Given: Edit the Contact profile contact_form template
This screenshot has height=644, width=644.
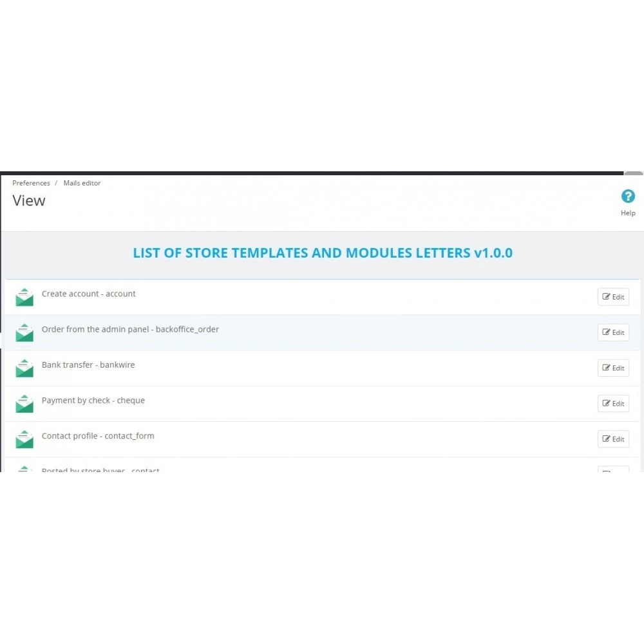Looking at the screenshot, I should tap(613, 439).
